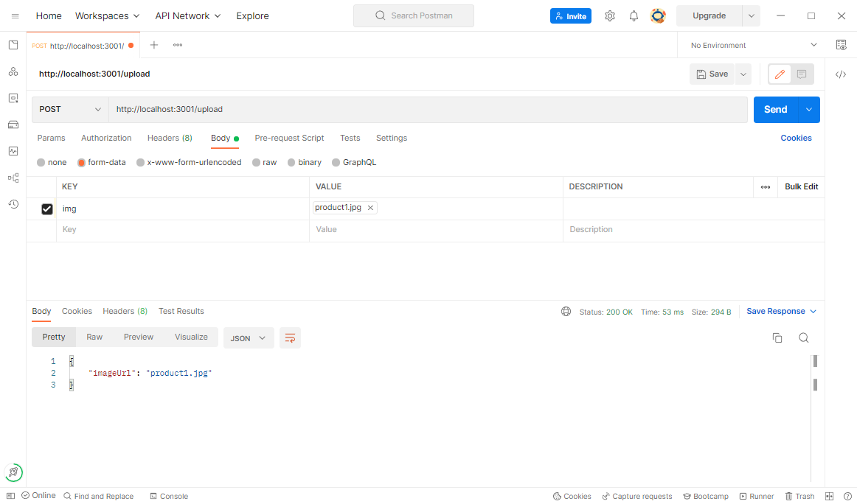This screenshot has height=504, width=857.
Task: Open the History sidebar icon
Action: click(14, 204)
